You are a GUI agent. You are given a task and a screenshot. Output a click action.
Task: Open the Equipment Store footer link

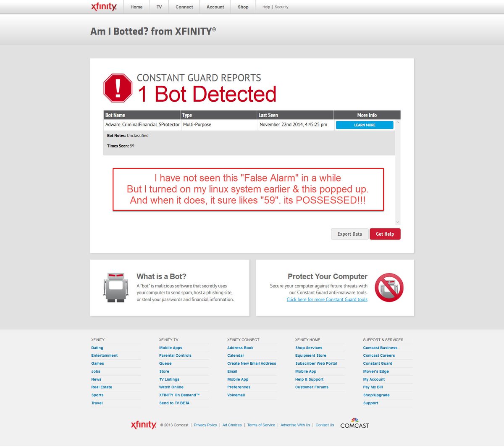311,356
